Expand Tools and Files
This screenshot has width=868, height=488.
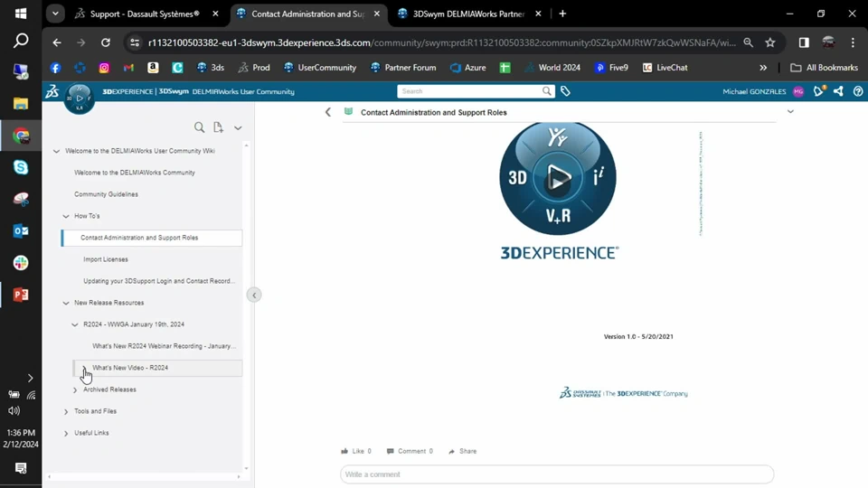tap(66, 412)
